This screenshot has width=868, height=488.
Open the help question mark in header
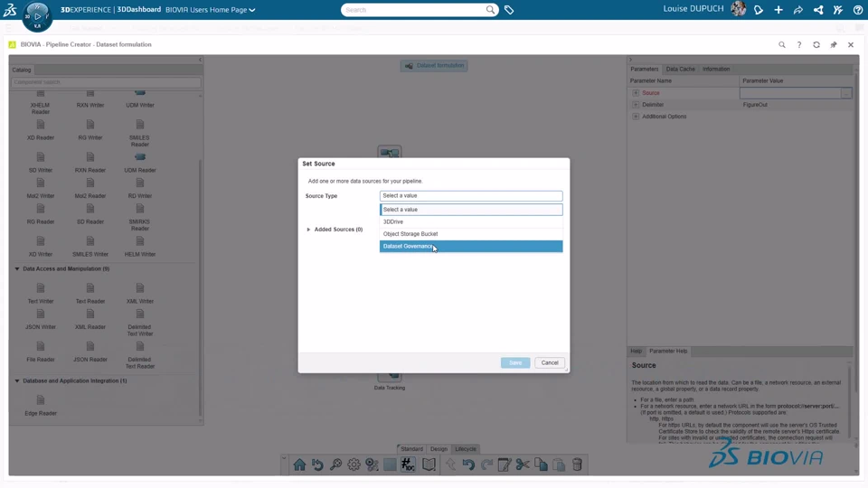point(858,9)
